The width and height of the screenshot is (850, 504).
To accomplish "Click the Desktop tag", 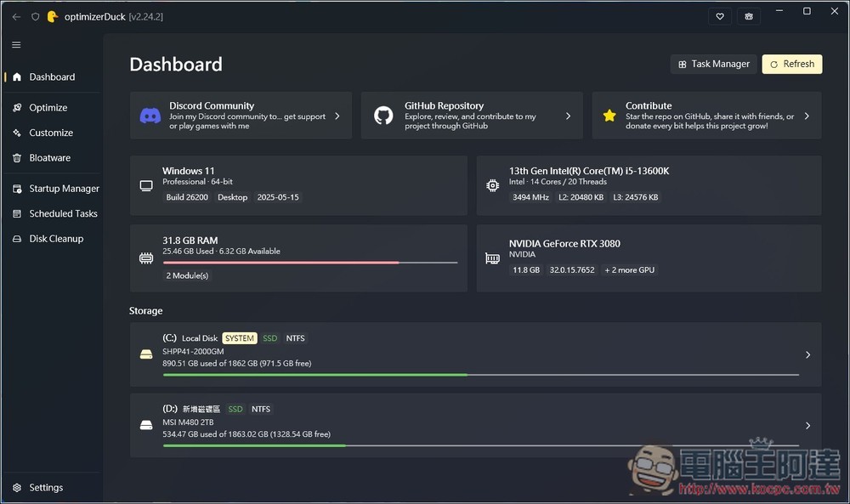I will (233, 197).
